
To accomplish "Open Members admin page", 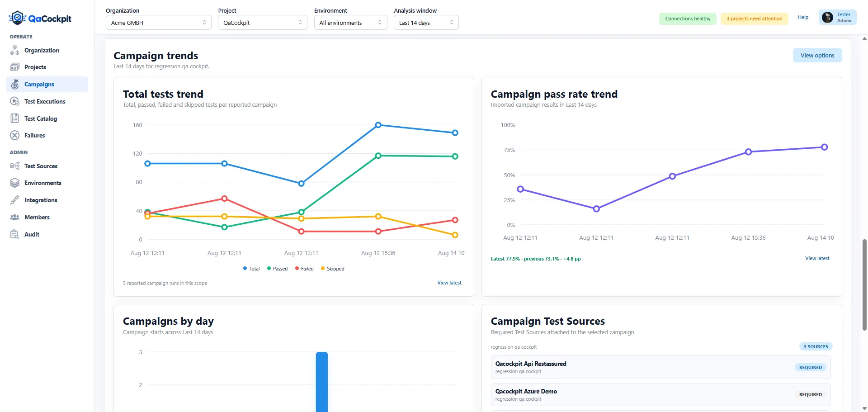I will (47, 217).
